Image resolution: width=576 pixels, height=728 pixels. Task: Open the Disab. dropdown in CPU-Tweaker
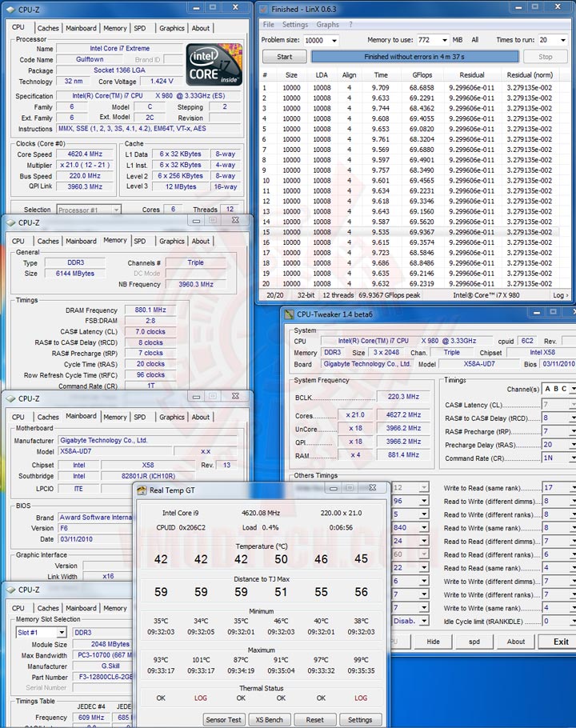click(424, 622)
